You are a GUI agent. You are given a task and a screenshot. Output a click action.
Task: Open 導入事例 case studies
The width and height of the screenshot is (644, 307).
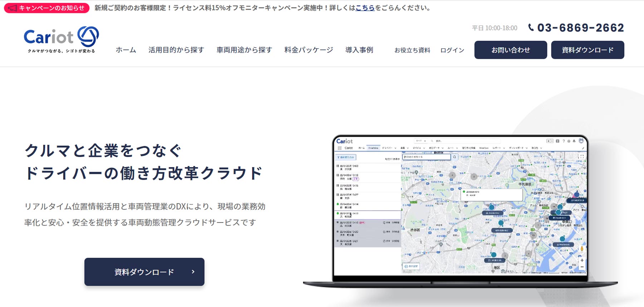(x=359, y=50)
